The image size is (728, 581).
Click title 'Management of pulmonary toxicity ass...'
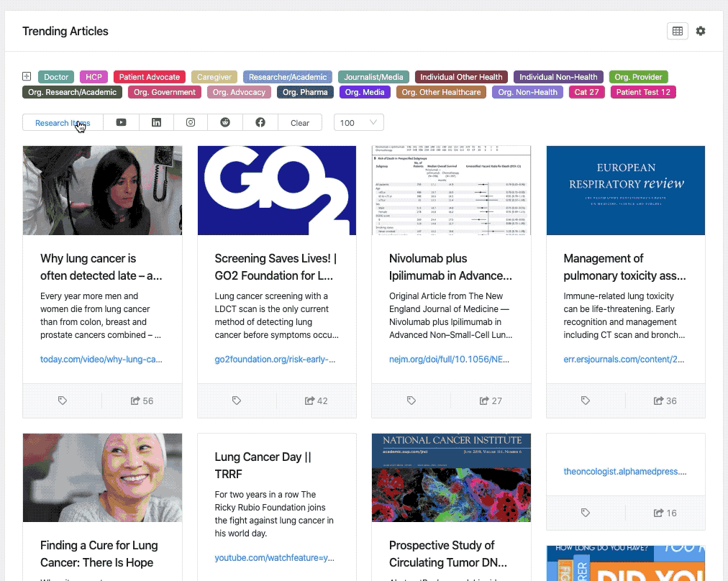point(624,267)
